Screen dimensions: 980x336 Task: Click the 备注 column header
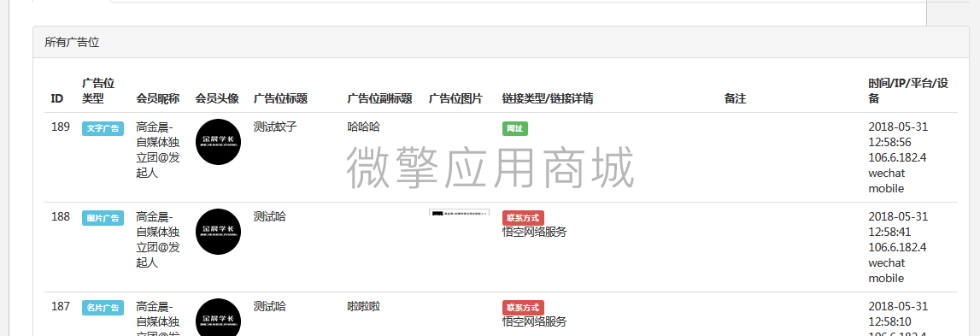point(735,99)
